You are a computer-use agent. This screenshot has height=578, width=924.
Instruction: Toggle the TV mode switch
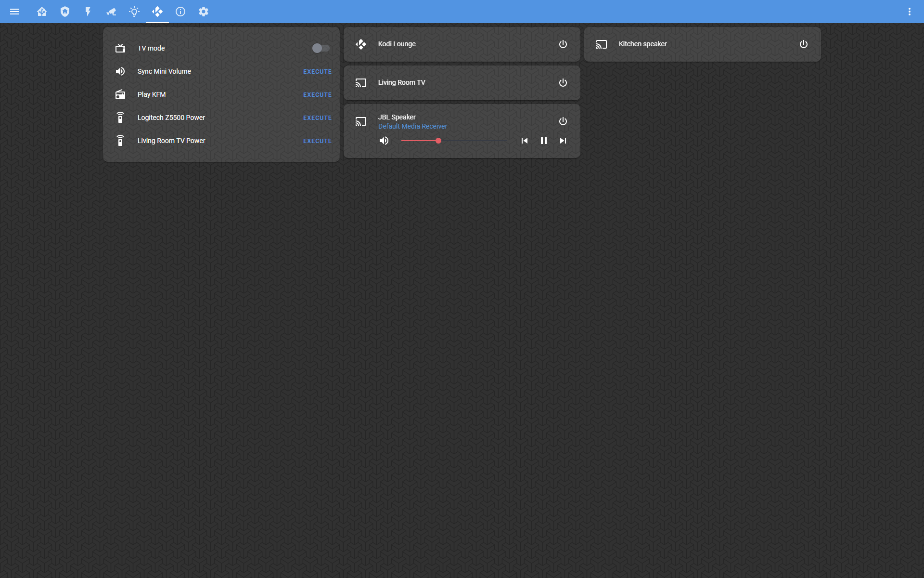tap(321, 48)
